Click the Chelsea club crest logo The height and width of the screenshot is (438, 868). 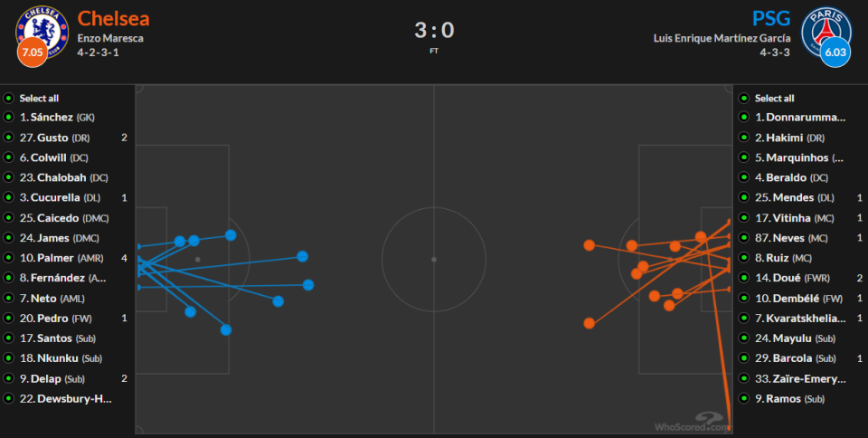tap(42, 31)
